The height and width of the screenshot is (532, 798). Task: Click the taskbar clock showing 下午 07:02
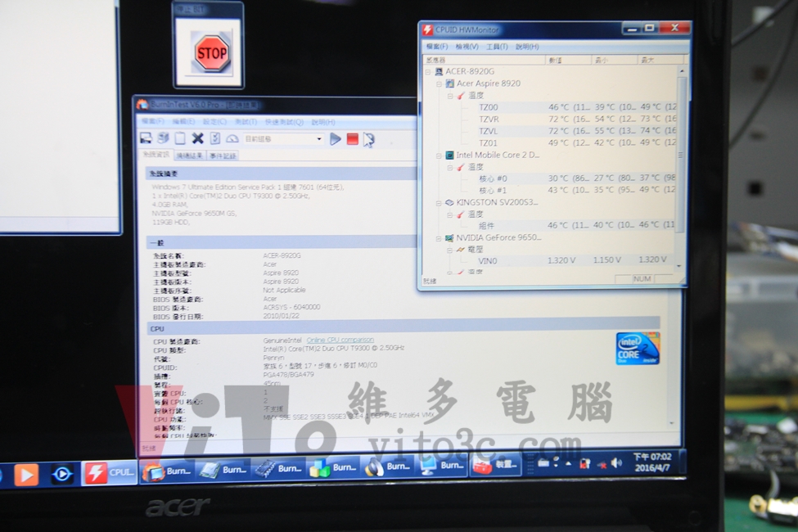click(652, 462)
